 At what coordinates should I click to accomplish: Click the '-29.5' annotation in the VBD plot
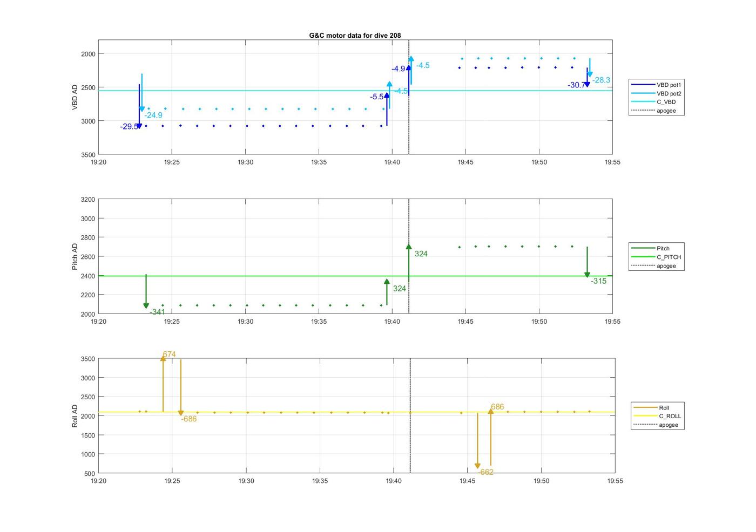pos(129,127)
